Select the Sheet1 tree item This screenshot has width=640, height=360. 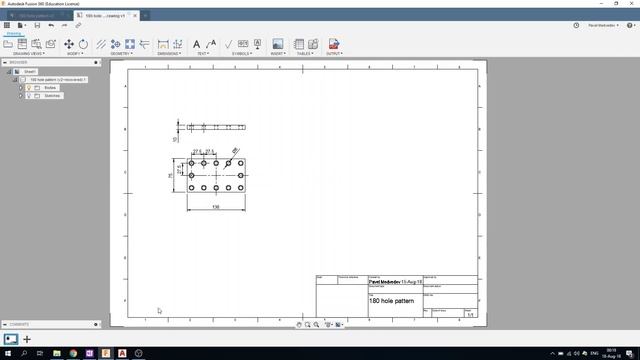pyautogui.click(x=30, y=71)
